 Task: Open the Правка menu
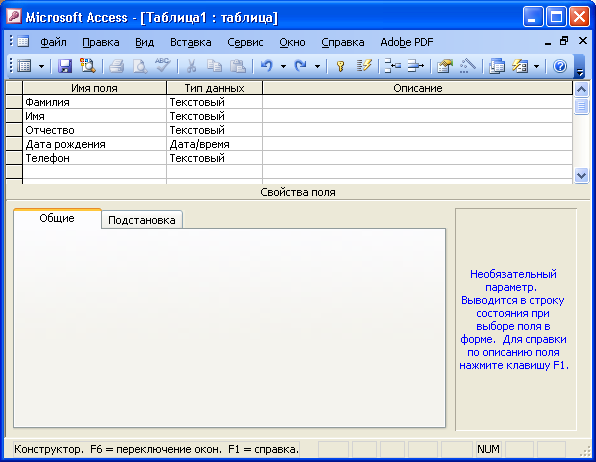(x=101, y=42)
